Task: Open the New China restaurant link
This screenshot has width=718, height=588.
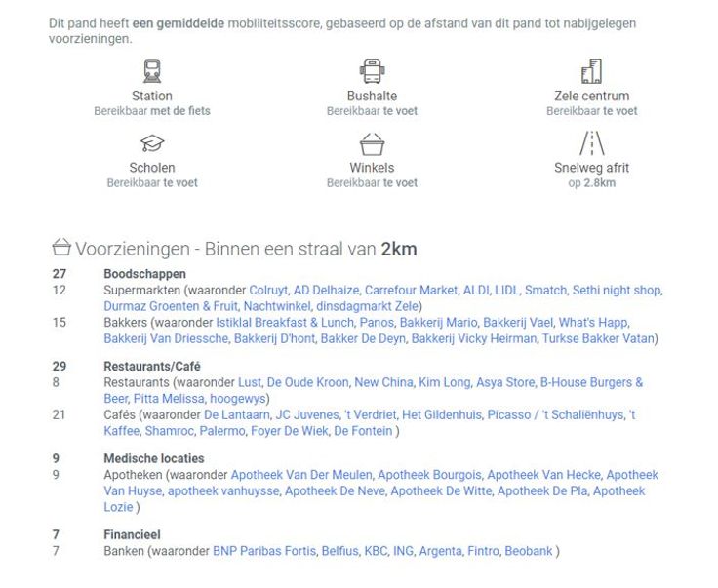Action: (x=381, y=382)
